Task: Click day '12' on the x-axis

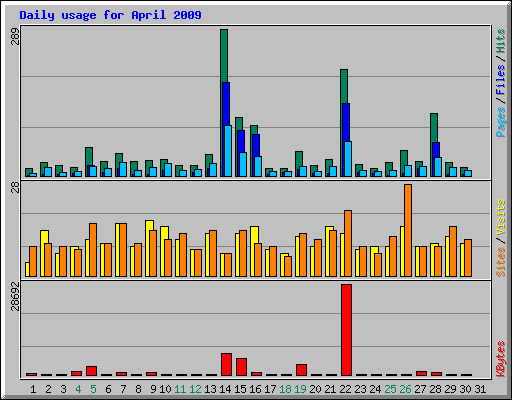Action: 195,389
